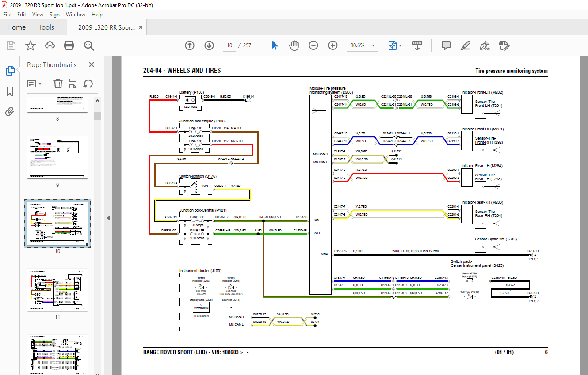Select the highlight text pen tool
The image size is (588, 375).
[x=465, y=45]
